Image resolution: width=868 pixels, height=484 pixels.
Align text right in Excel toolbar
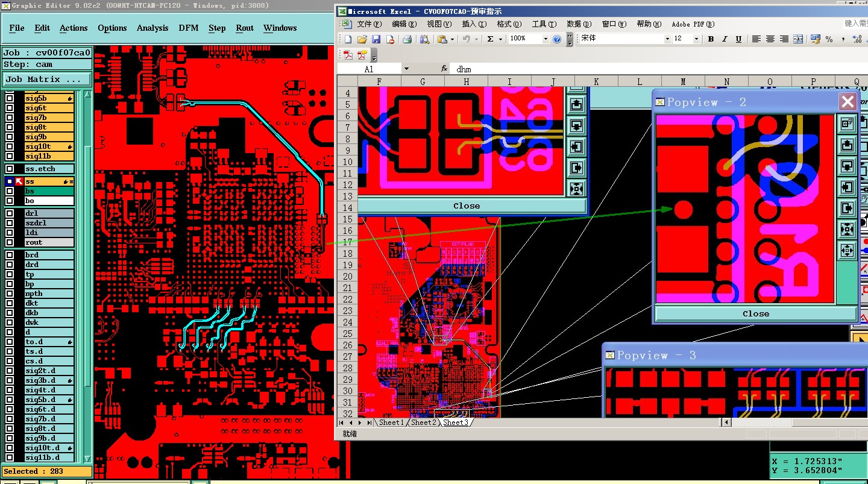[x=784, y=39]
